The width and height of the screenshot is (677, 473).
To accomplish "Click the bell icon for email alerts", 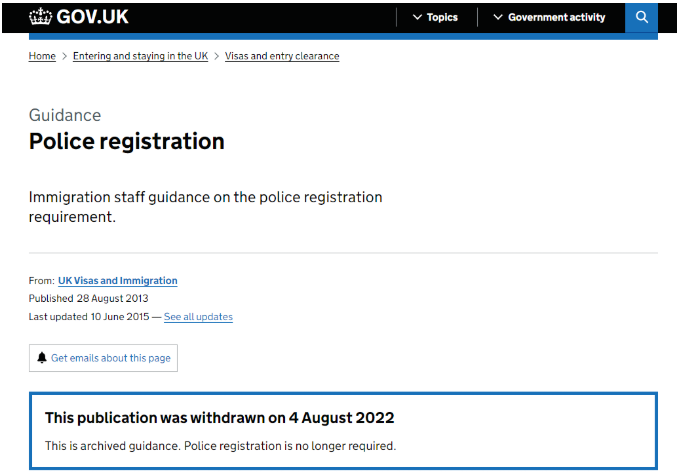I will (42, 358).
